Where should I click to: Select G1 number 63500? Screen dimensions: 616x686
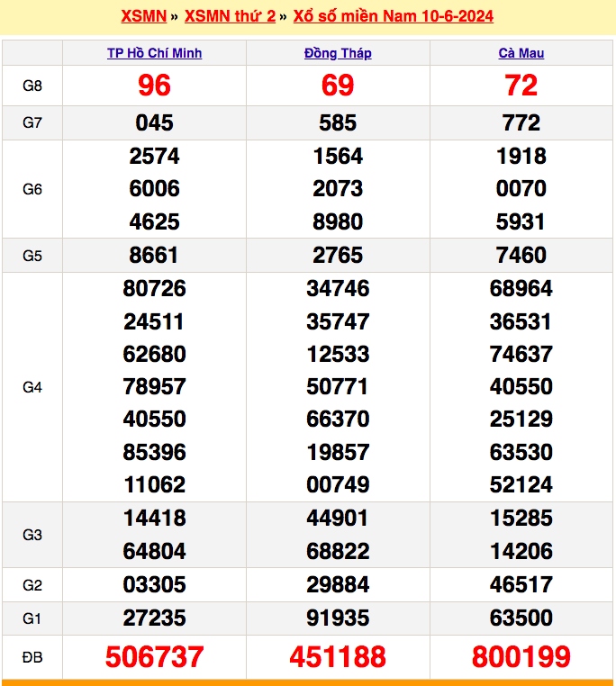pos(521,618)
